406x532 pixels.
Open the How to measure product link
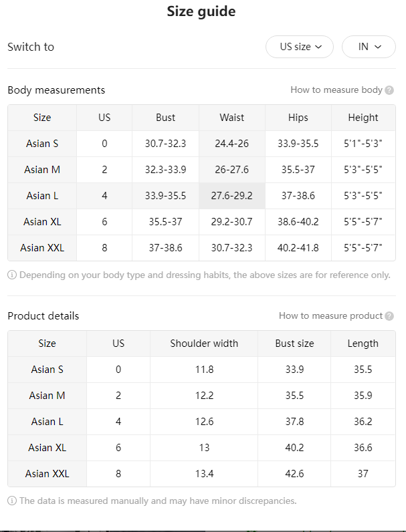[x=330, y=316]
